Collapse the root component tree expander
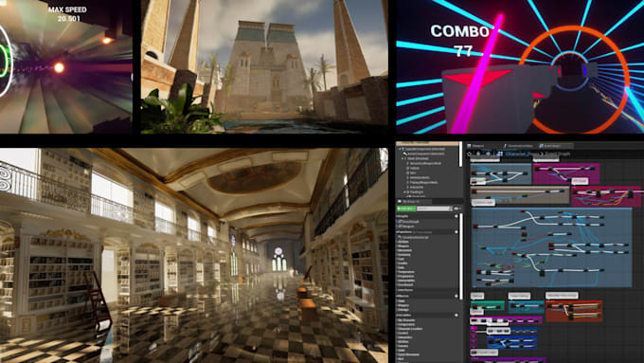Screen dimensions: 644x363 (x=400, y=149)
